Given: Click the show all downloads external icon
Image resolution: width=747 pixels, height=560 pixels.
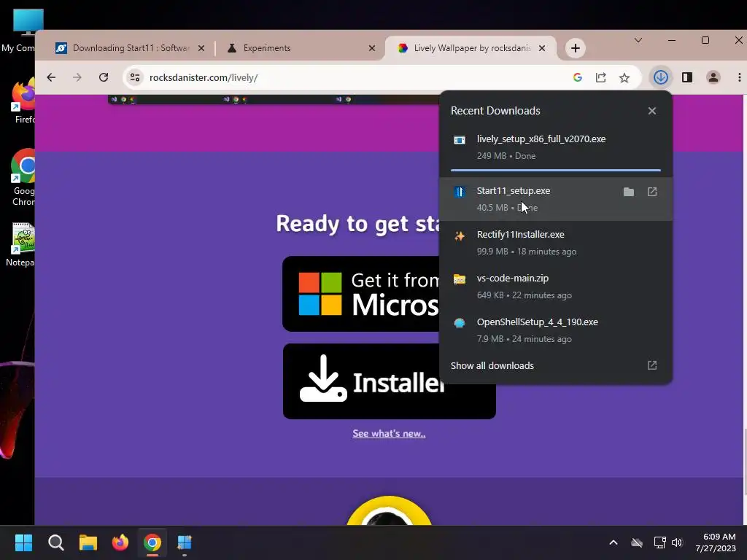Looking at the screenshot, I should tap(651, 365).
